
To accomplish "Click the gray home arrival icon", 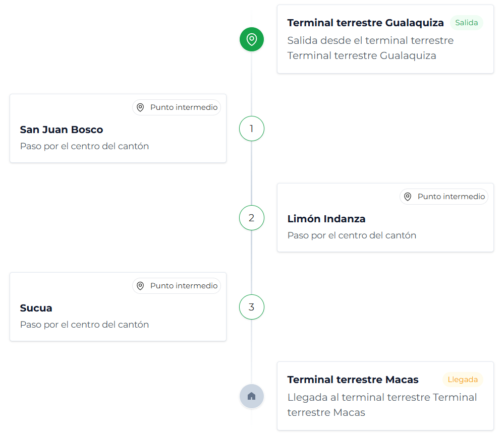I will (x=251, y=396).
